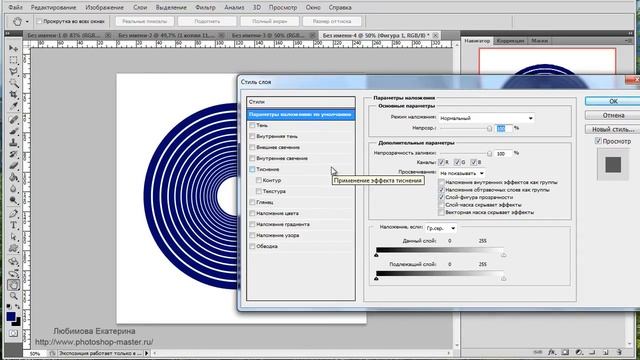Open the Файл menu
Viewport: 640px width, 360px height.
coord(16,7)
